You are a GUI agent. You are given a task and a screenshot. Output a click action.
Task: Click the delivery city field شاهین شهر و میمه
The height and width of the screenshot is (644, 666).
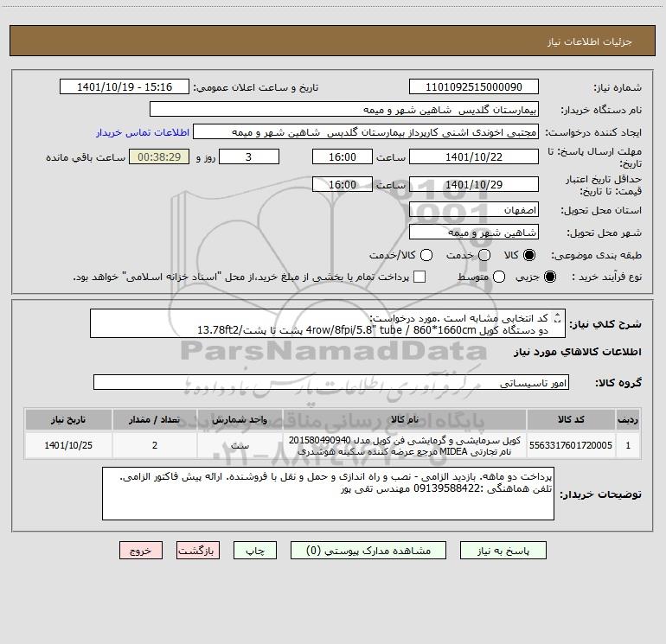[474, 233]
